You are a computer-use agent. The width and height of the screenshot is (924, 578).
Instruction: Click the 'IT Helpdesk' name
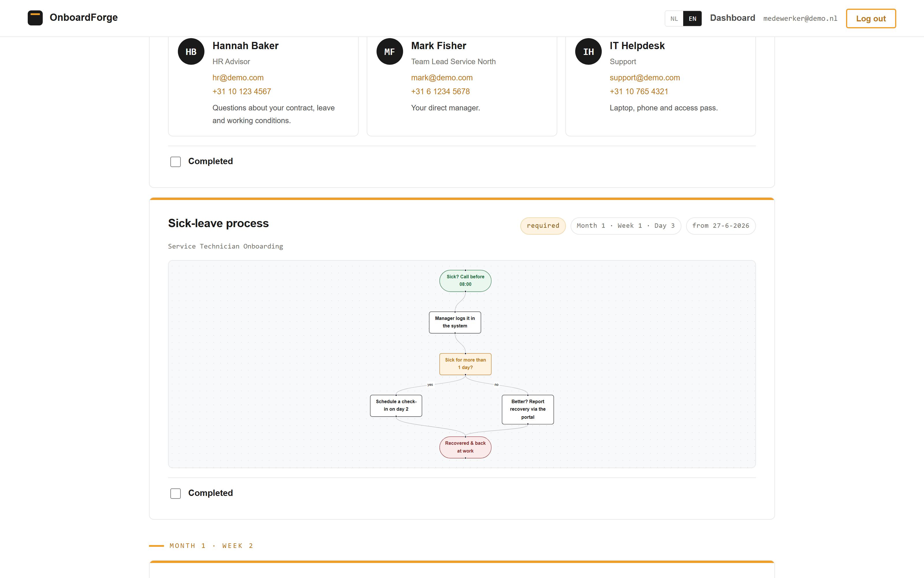pyautogui.click(x=637, y=46)
